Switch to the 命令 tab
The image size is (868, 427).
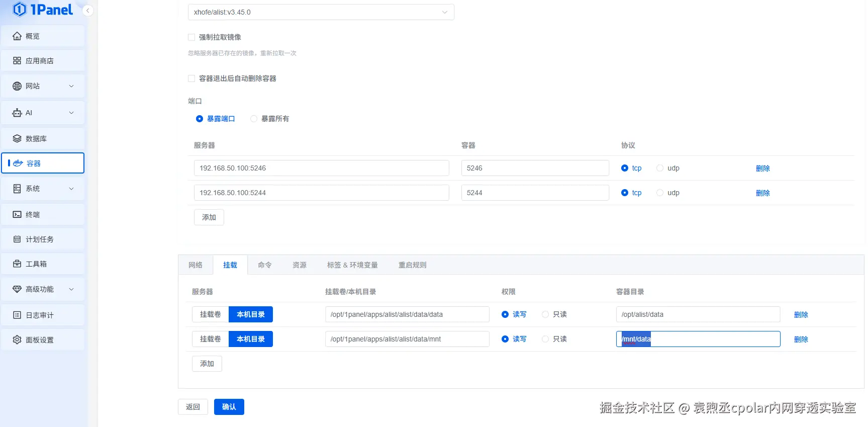pos(265,265)
